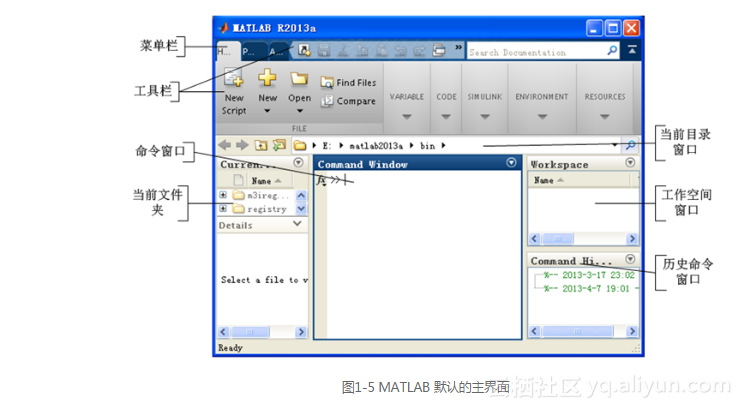This screenshot has width=742, height=409.
Task: Sort Workspace by Name column
Action: coord(548,180)
